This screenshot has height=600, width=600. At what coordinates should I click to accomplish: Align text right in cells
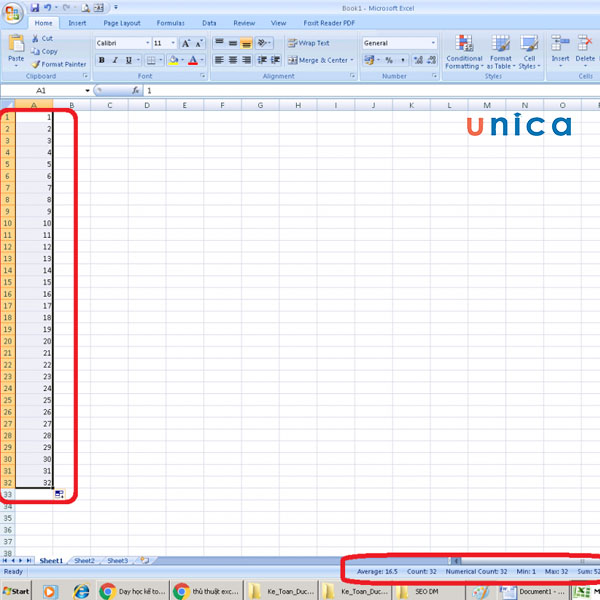click(246, 60)
